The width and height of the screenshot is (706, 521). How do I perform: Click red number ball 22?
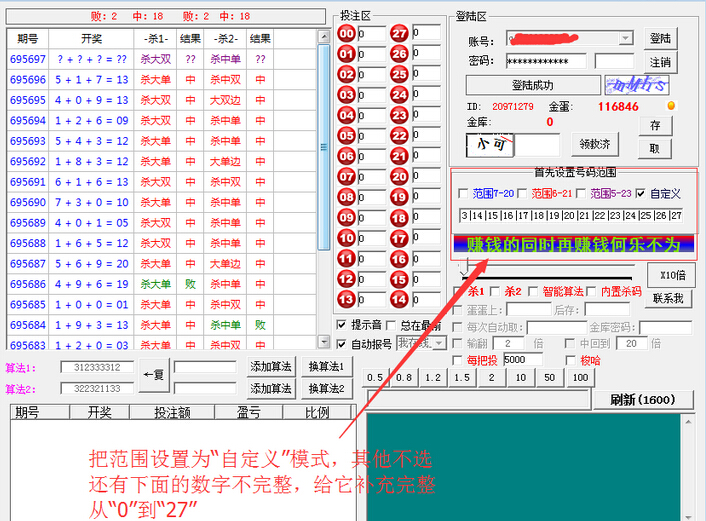[x=399, y=136]
